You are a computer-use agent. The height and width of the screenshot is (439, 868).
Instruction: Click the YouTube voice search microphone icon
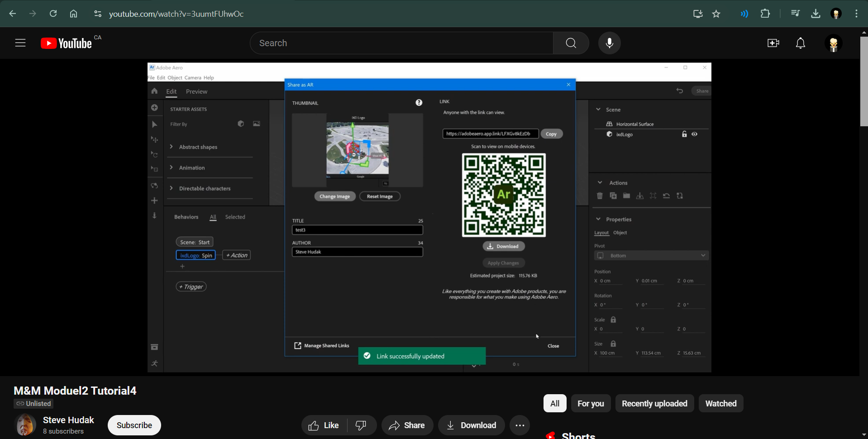(x=609, y=43)
